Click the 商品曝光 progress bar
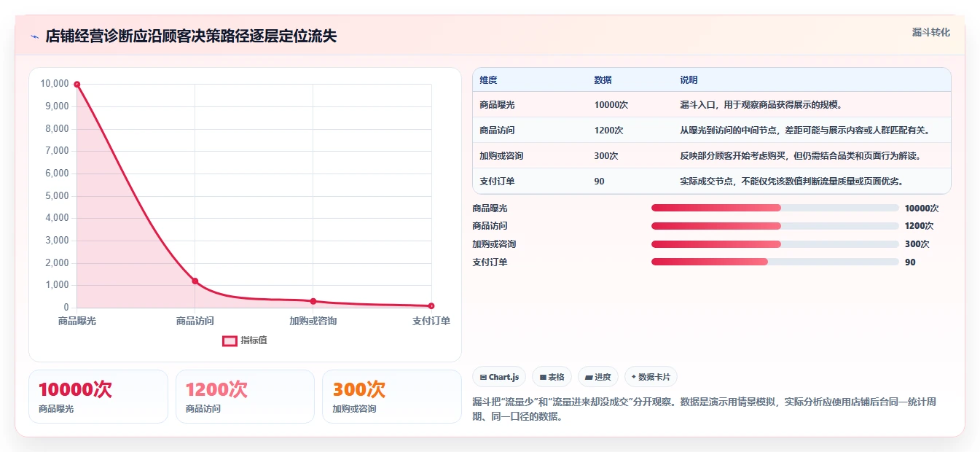980x452 pixels. pyautogui.click(x=775, y=208)
